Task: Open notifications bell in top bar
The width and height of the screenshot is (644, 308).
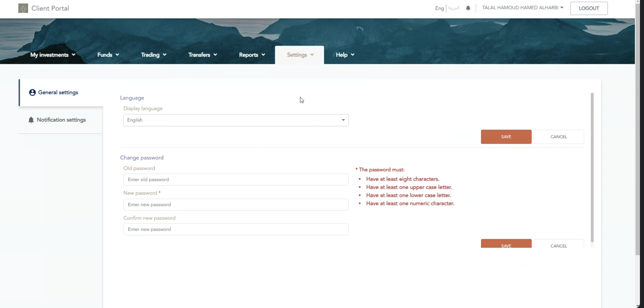Action: pyautogui.click(x=468, y=8)
